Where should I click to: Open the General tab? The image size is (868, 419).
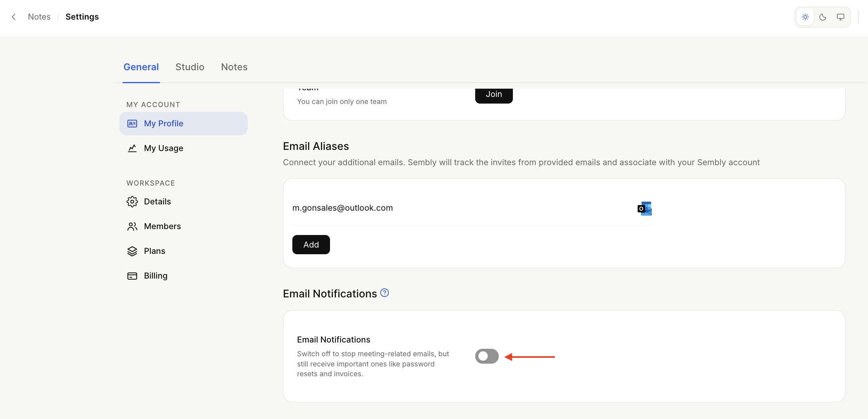141,67
